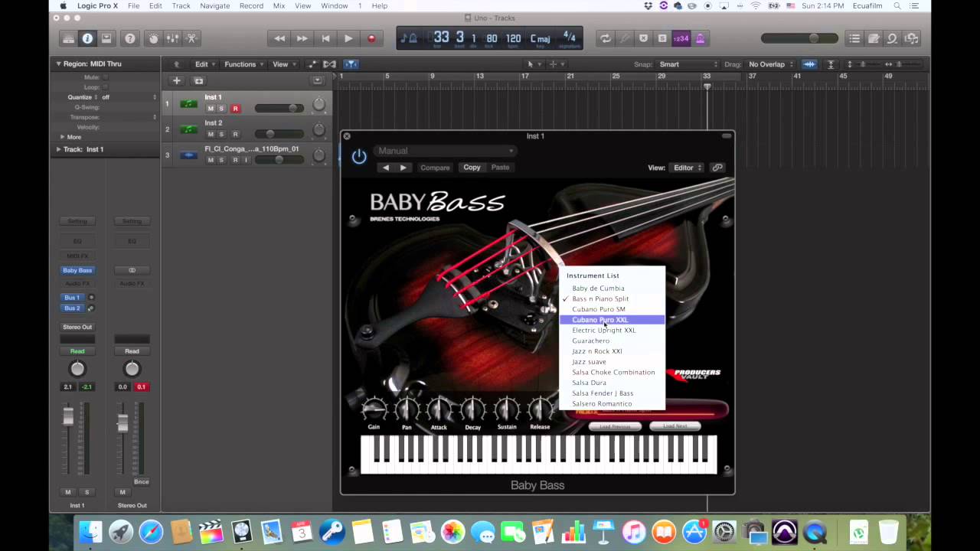
Task: Open the Library panel icon
Action: pyautogui.click(x=68, y=38)
